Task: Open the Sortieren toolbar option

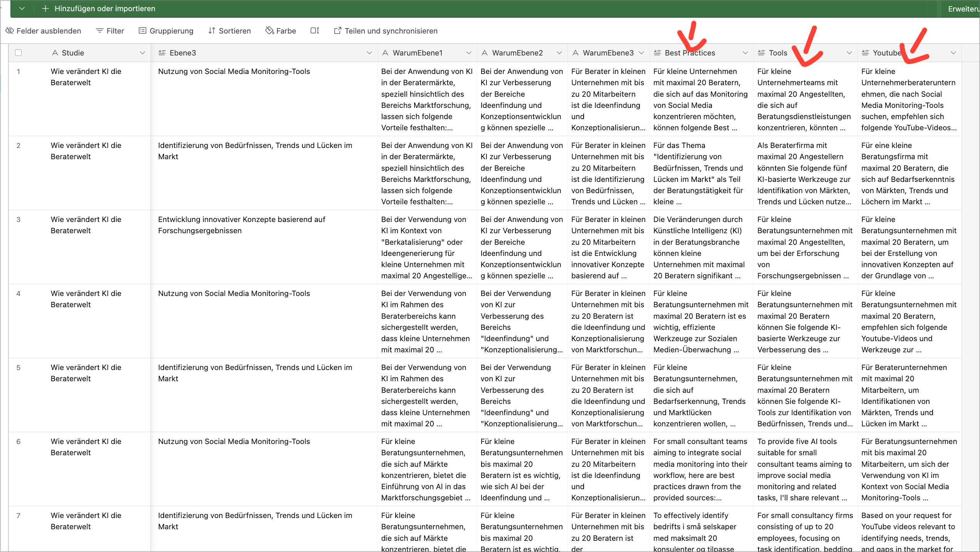Action: (x=229, y=31)
